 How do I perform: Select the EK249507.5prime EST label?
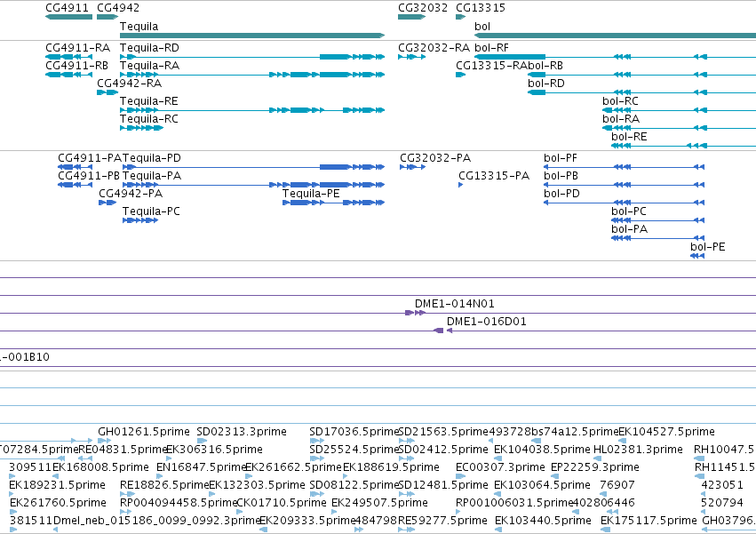point(379,503)
